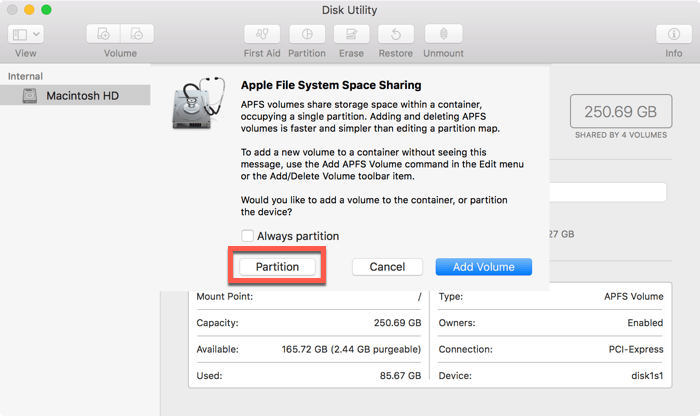Click the Used value 85.67 GB
The image size is (700, 416).
(x=400, y=376)
